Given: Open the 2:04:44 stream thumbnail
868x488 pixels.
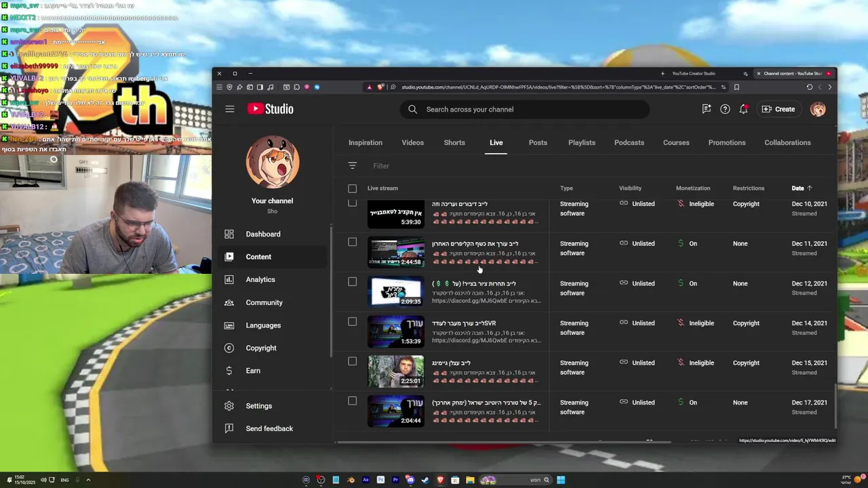Looking at the screenshot, I should (x=396, y=411).
